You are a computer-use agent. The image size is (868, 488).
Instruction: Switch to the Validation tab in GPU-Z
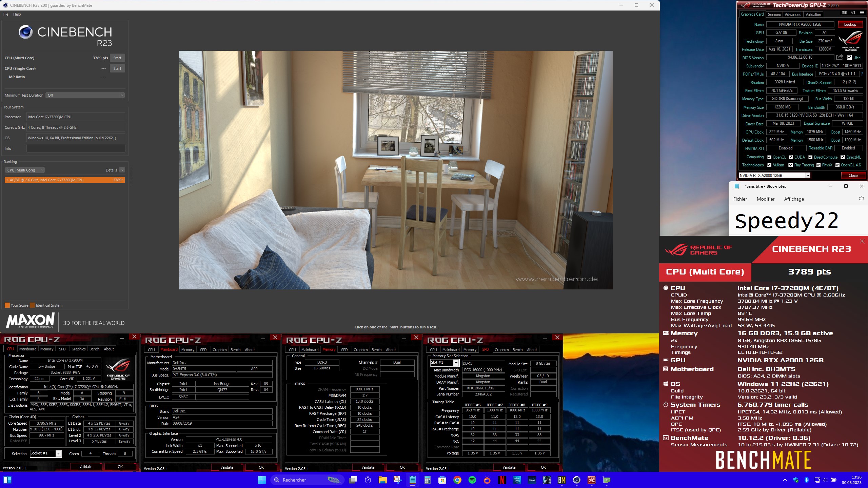pyautogui.click(x=813, y=15)
